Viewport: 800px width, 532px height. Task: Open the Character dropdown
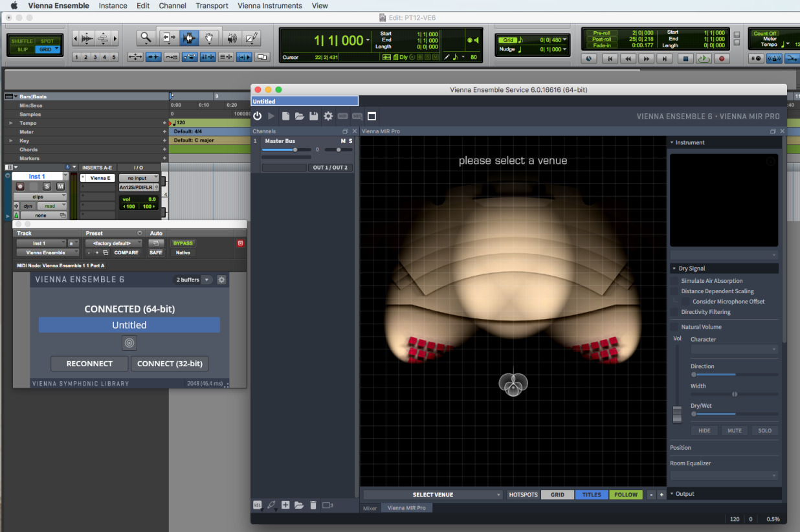734,349
